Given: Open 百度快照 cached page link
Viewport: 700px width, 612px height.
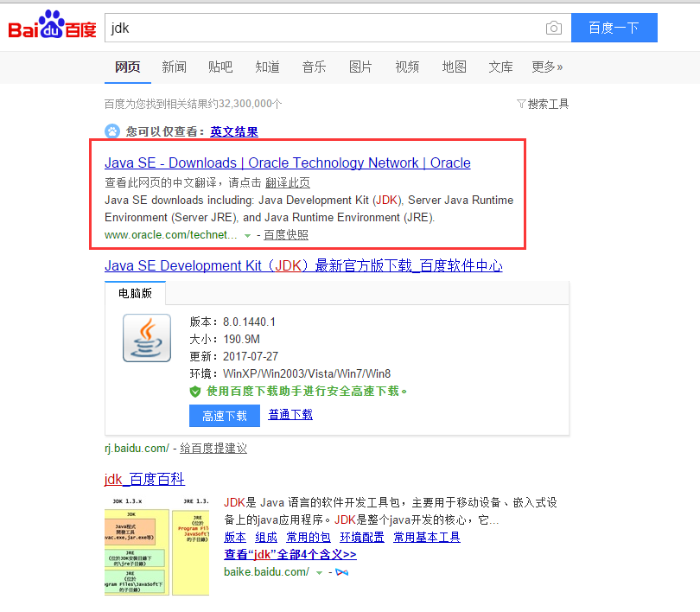Looking at the screenshot, I should tap(286, 235).
